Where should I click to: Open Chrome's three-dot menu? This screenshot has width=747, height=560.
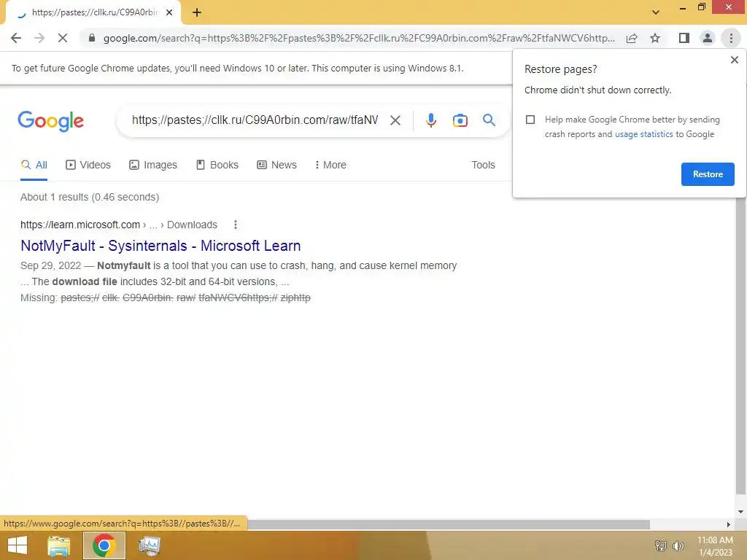point(731,38)
